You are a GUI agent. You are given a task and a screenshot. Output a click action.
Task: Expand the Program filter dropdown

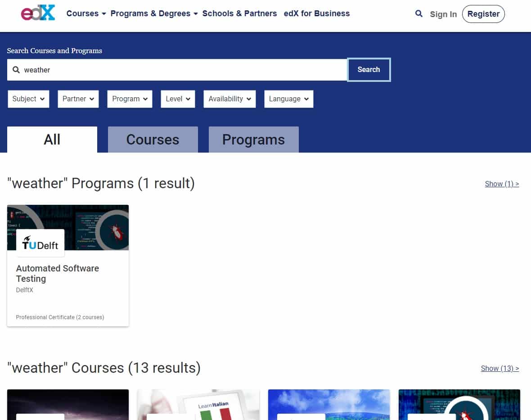click(130, 99)
